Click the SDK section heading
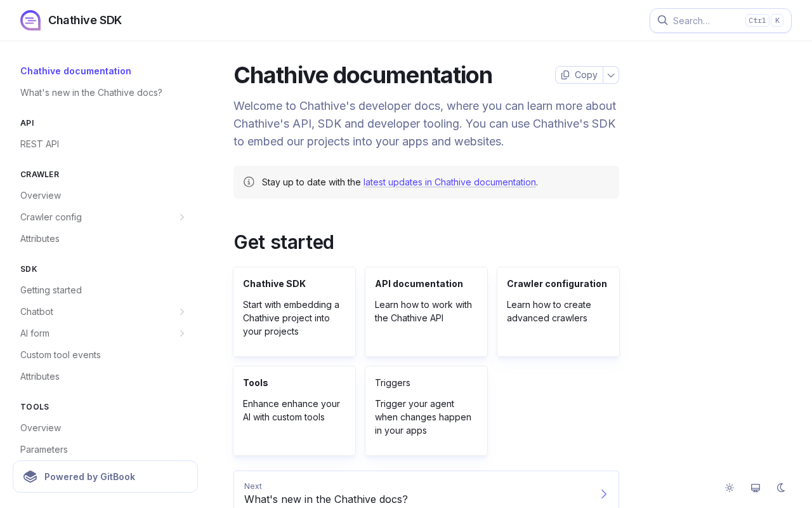This screenshot has height=508, width=812. point(29,269)
